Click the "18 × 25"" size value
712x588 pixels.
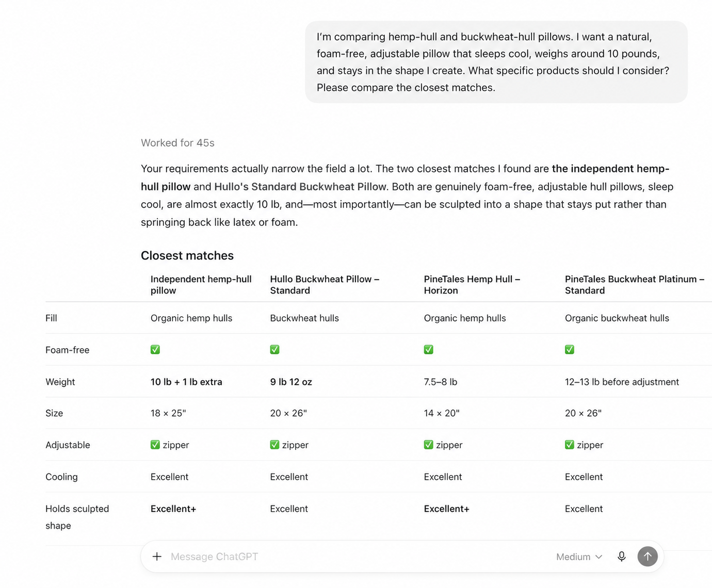(168, 413)
